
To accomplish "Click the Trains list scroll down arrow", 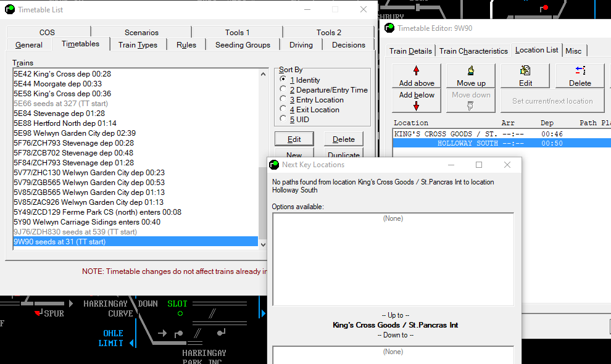I will click(263, 245).
